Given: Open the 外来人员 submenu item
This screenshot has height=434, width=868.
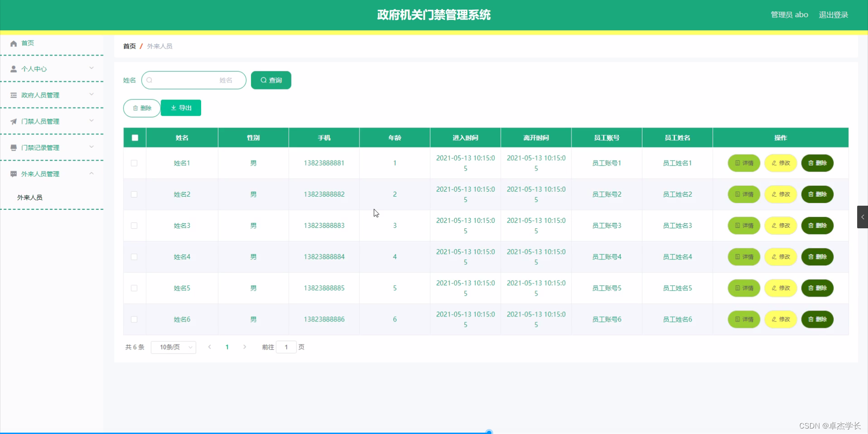Looking at the screenshot, I should click(x=30, y=197).
